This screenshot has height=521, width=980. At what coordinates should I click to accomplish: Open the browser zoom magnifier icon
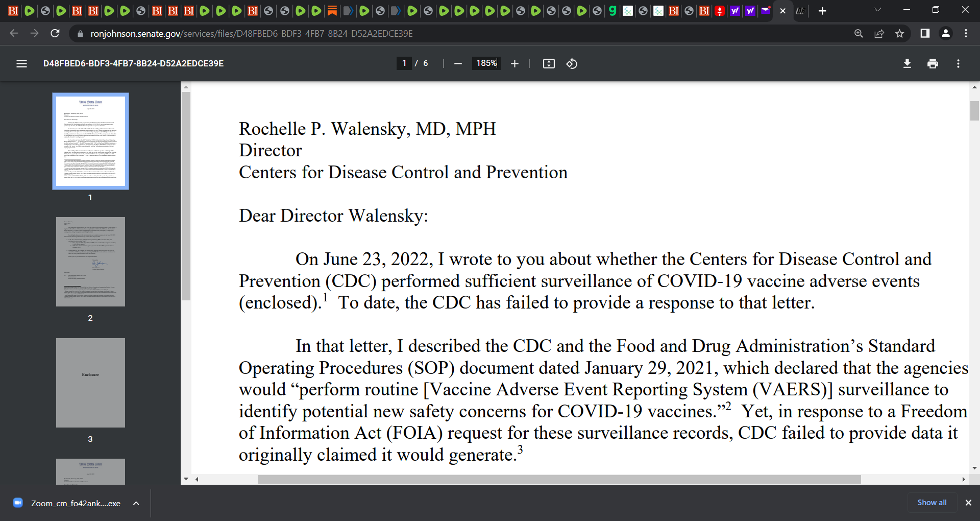859,33
